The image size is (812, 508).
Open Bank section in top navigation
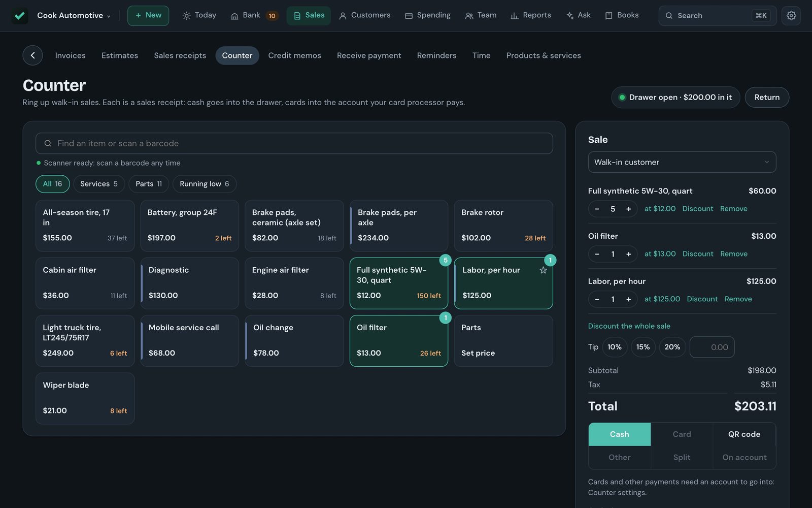254,16
